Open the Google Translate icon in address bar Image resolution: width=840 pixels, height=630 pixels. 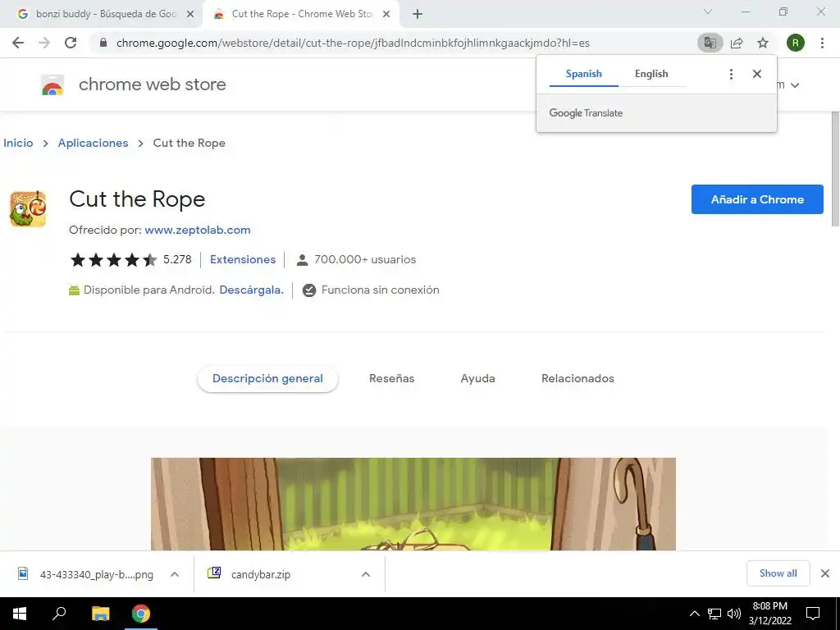(x=710, y=43)
